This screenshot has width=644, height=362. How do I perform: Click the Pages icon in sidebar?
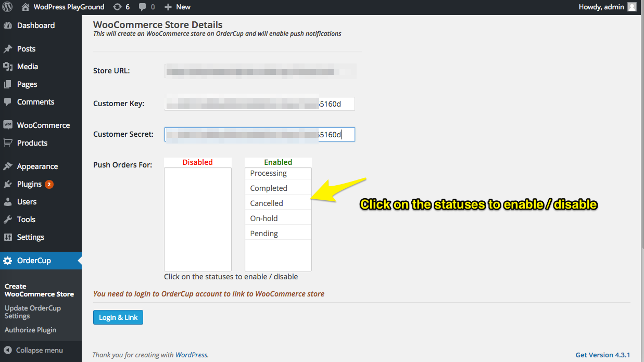click(8, 84)
